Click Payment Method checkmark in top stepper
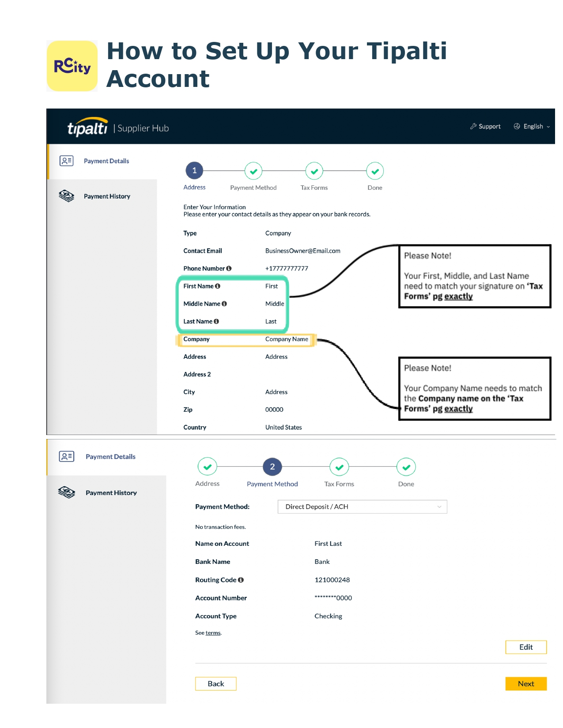The height and width of the screenshot is (728, 563). (253, 171)
